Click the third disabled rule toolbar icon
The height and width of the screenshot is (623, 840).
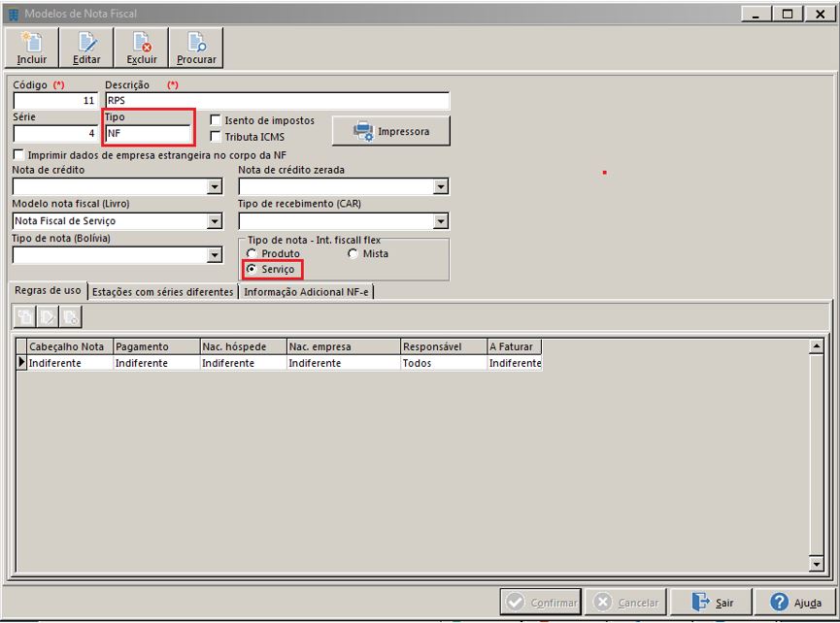(x=70, y=317)
